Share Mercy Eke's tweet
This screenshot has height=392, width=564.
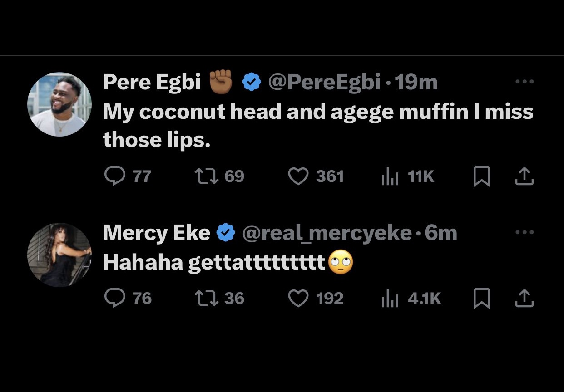(x=524, y=298)
